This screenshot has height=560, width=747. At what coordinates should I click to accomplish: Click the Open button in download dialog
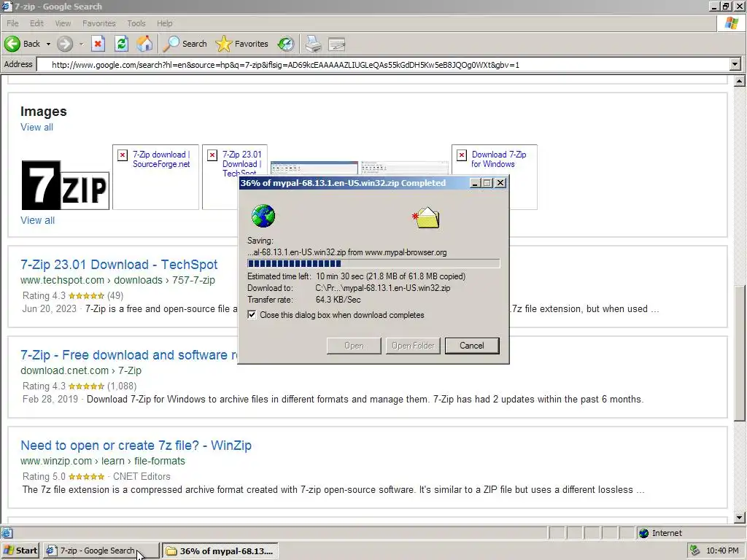[x=354, y=346]
